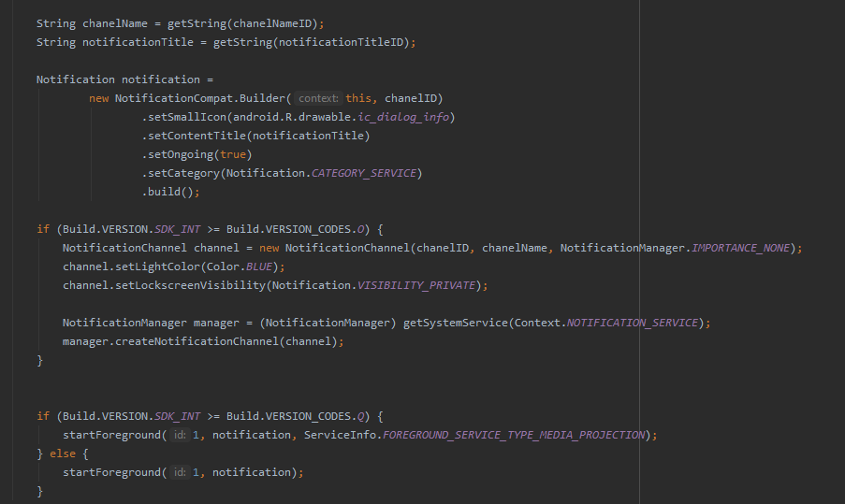Click 'id:' hint in the ServiceInfo startForeground call

coord(180,435)
